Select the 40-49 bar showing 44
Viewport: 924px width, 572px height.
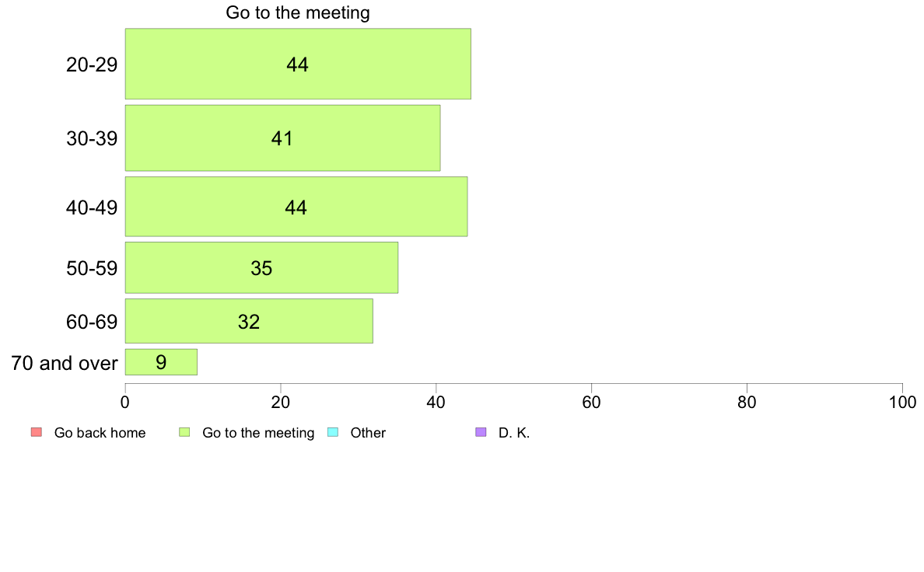pyautogui.click(x=296, y=207)
